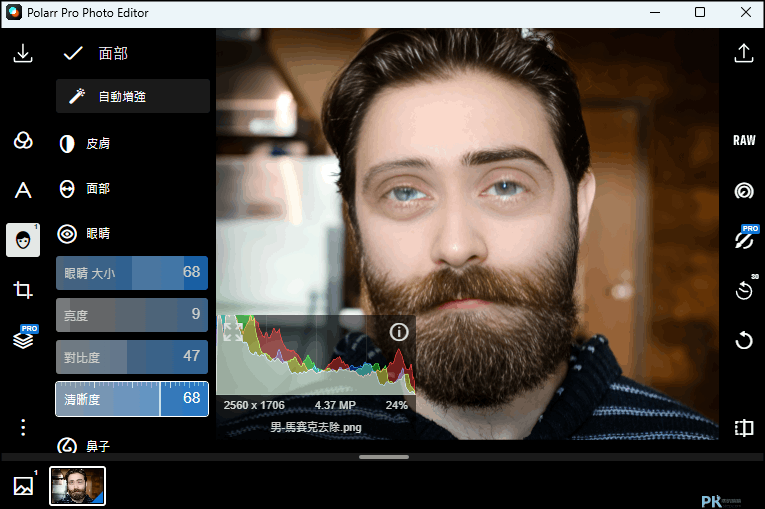Select the text tool letter A icon

click(x=23, y=190)
